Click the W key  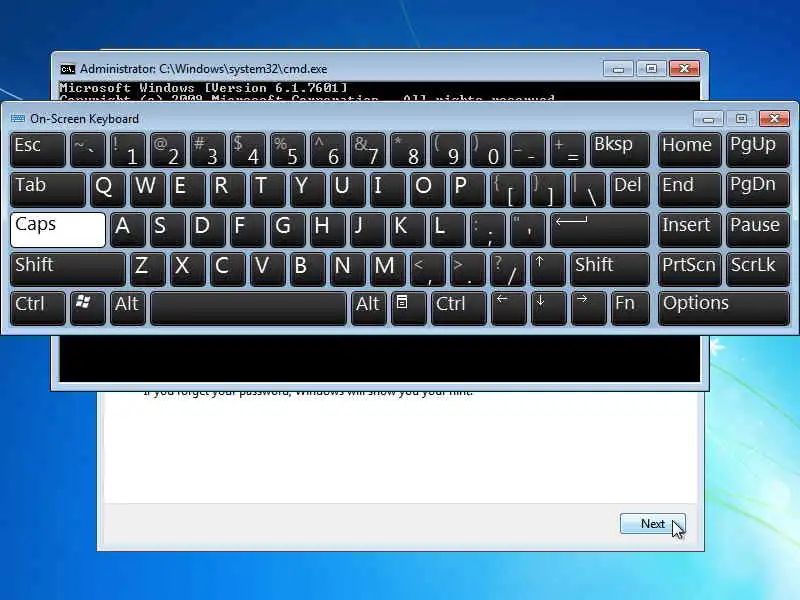147,189
